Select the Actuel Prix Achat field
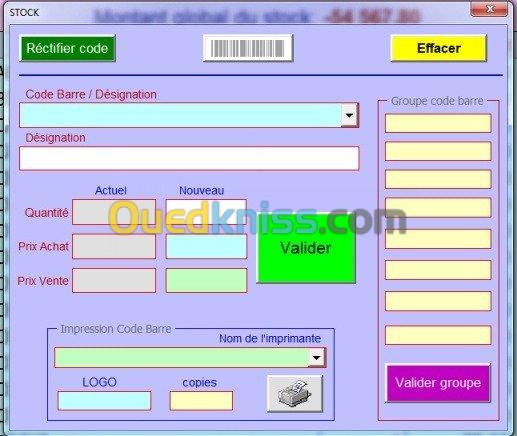517x436 pixels. 114,246
